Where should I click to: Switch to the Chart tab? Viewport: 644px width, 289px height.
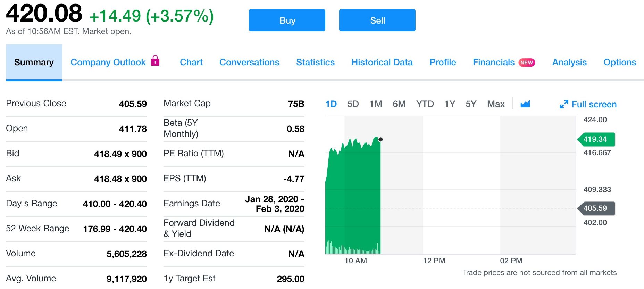tap(191, 63)
